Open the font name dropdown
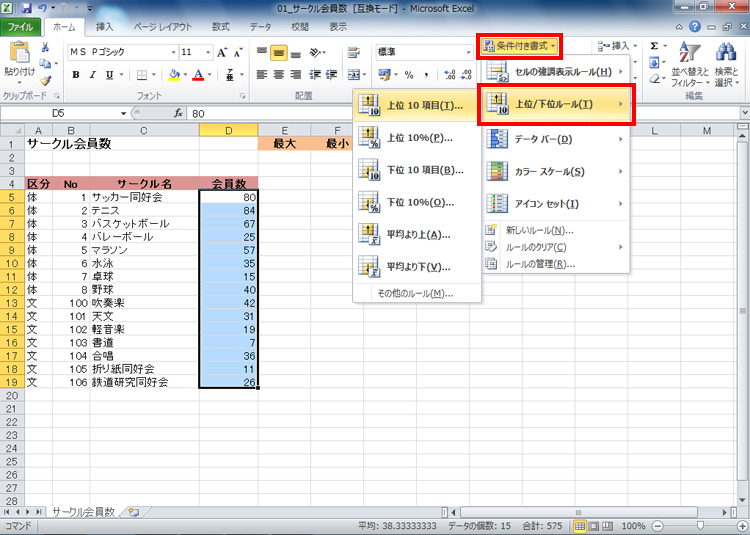 [174, 52]
